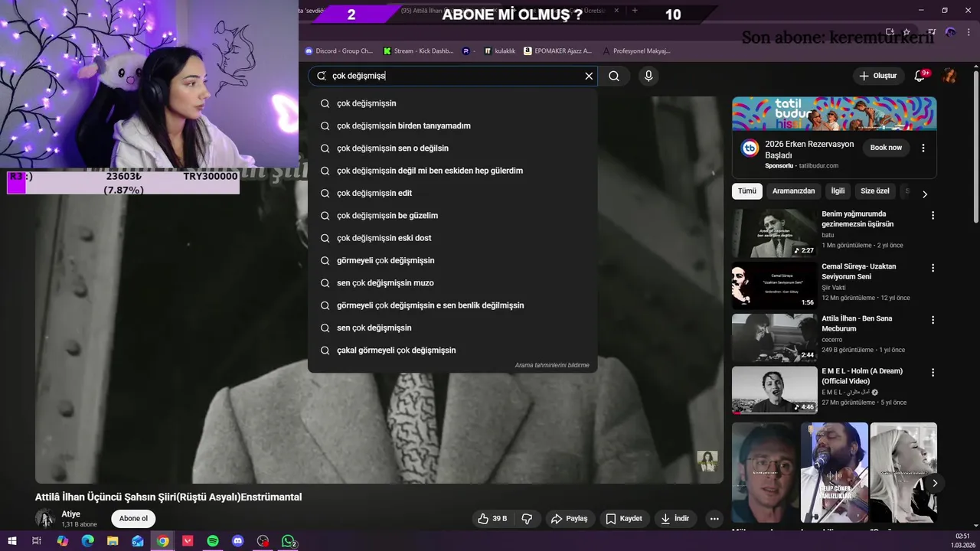Launch Spotify from the taskbar
This screenshot has width=980, height=551.
213,541
